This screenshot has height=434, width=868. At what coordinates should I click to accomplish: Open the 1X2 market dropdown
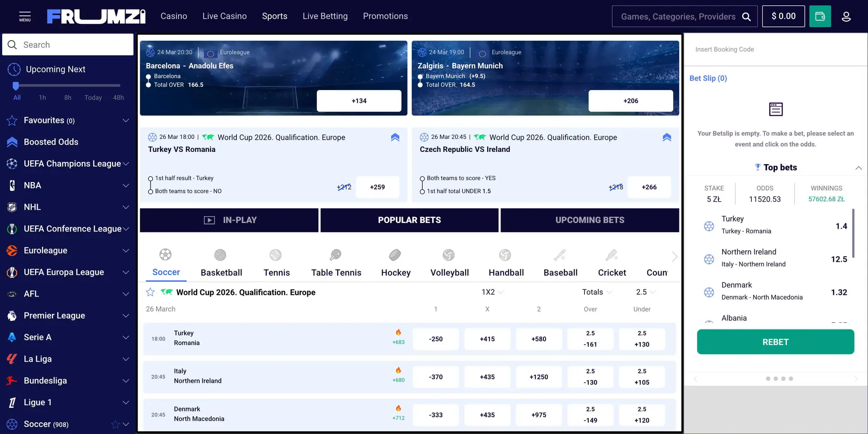(492, 292)
